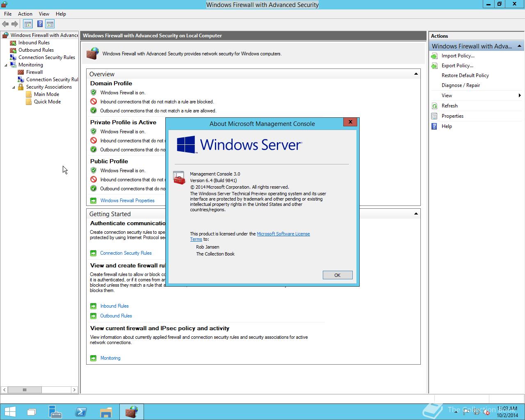The image size is (525, 420).
Task: Open the Action menu
Action: click(x=25, y=14)
